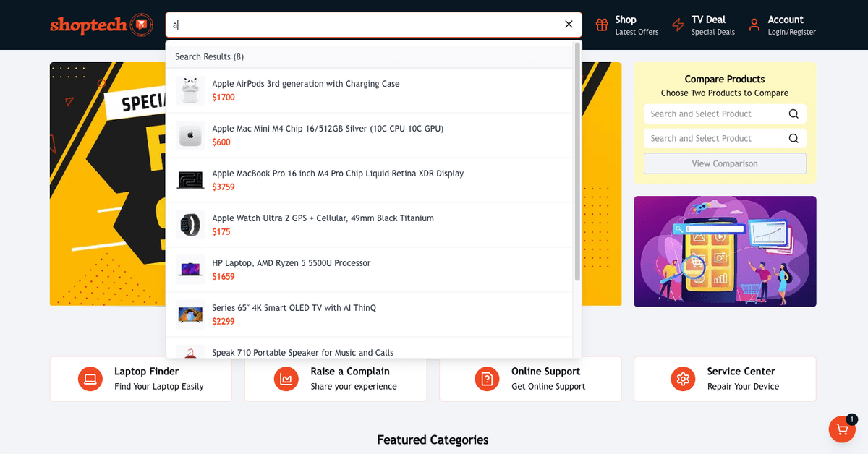868x454 pixels.
Task: Click the MacBook Pro product thumbnail
Action: (190, 180)
